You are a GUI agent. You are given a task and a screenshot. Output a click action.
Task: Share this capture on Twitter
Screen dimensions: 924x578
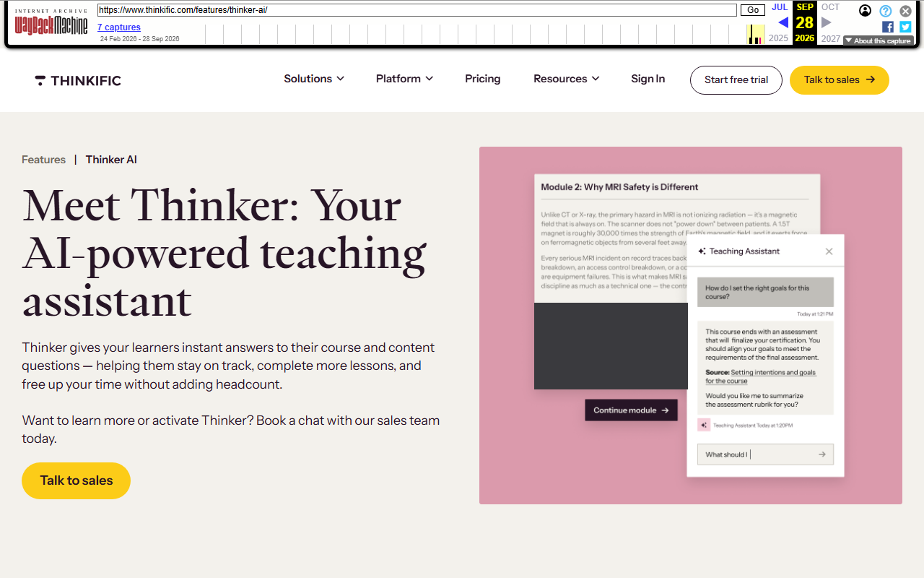click(905, 27)
